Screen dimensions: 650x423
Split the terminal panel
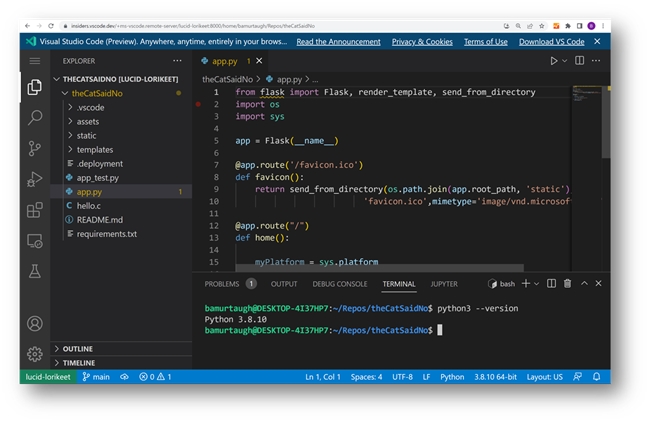coord(551,284)
